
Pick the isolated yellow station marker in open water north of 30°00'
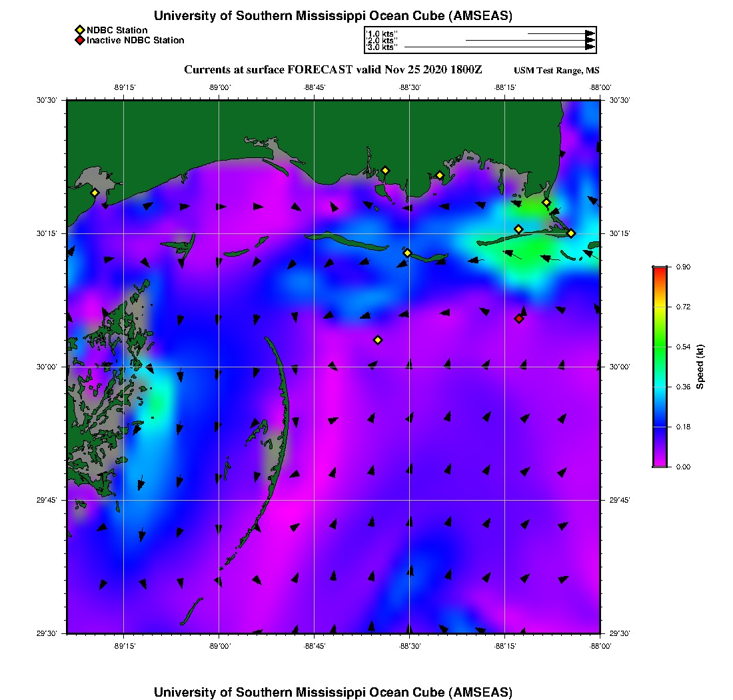378,340
